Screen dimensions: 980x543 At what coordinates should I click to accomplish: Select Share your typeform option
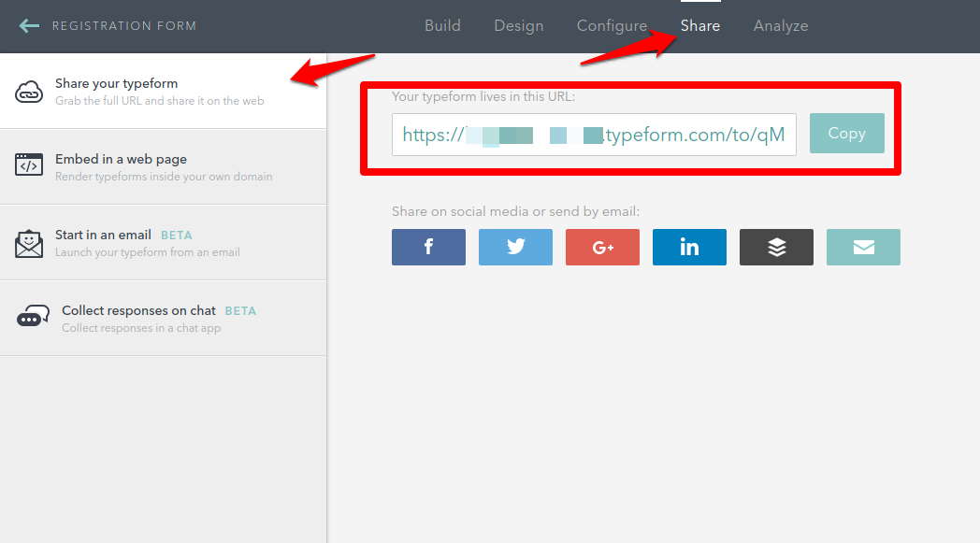pos(163,92)
